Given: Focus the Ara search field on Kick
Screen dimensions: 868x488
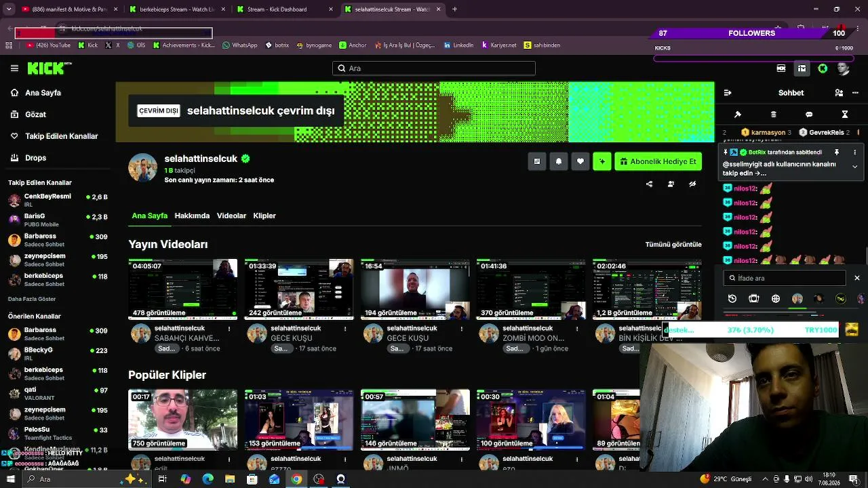Looking at the screenshot, I should (434, 68).
